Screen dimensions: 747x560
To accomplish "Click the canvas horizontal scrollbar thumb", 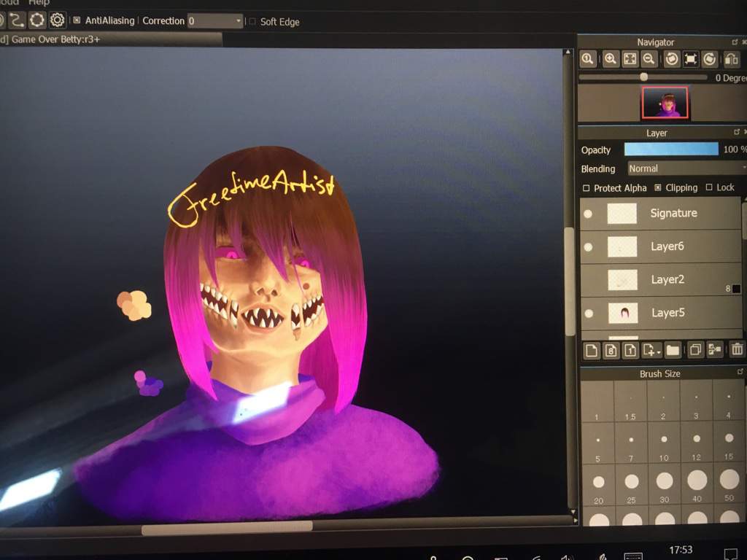I will [227, 526].
